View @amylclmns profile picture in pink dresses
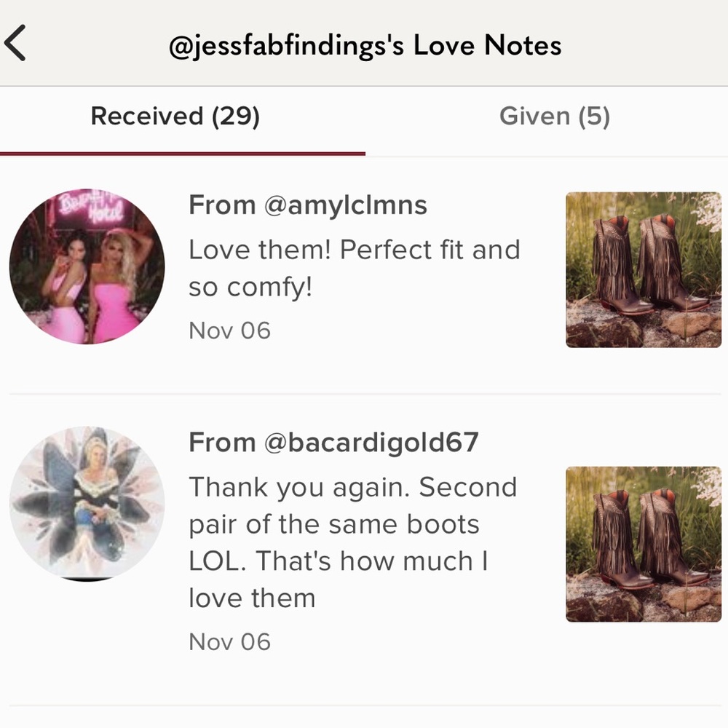Viewport: 728px width, 728px height. tap(87, 266)
